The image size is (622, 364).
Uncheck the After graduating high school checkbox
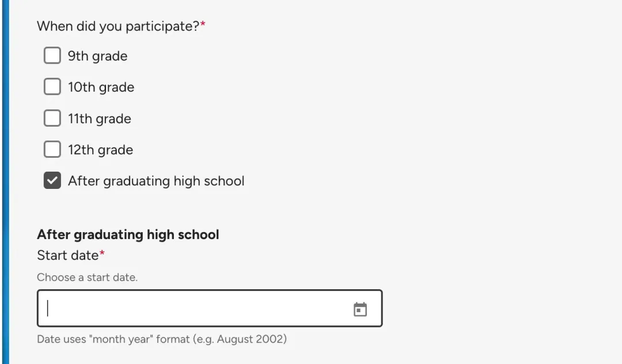click(x=52, y=180)
